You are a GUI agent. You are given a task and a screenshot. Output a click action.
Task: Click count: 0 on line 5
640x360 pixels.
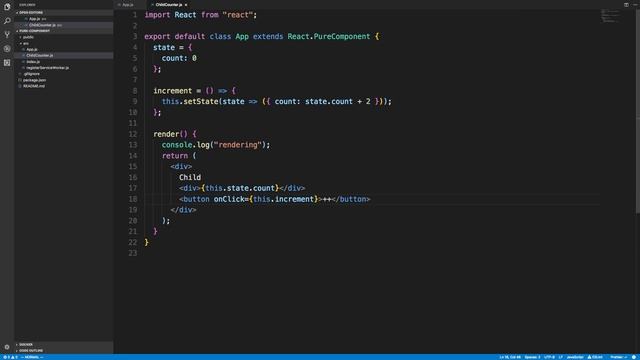click(179, 58)
